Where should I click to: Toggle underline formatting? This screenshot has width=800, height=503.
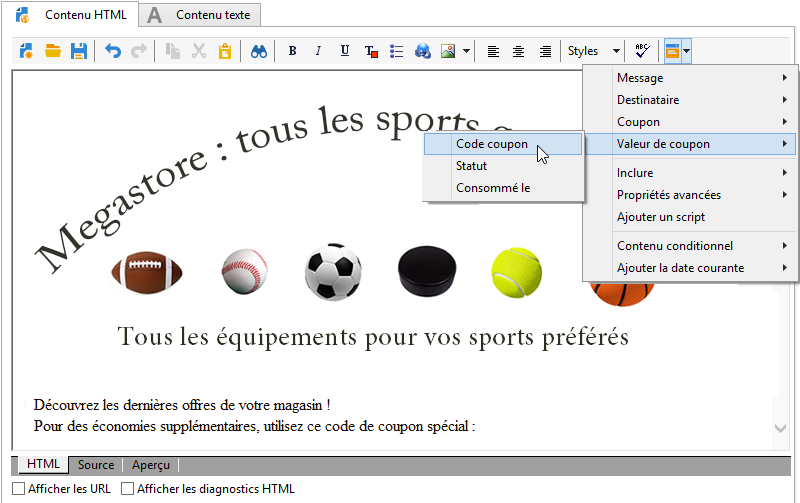click(345, 51)
